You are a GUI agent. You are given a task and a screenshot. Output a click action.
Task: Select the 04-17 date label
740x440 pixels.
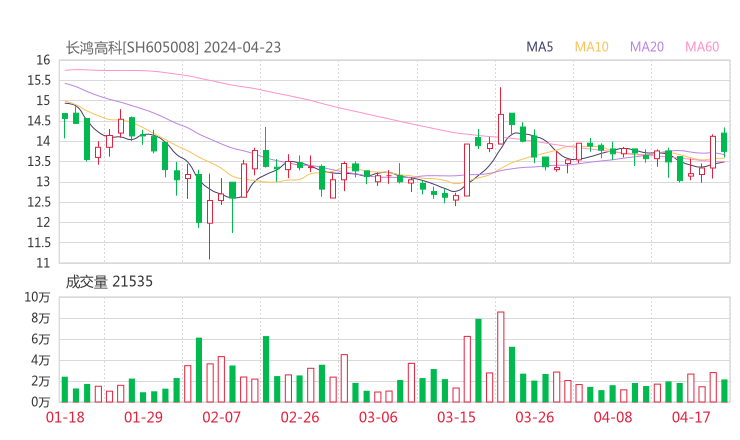(x=691, y=417)
